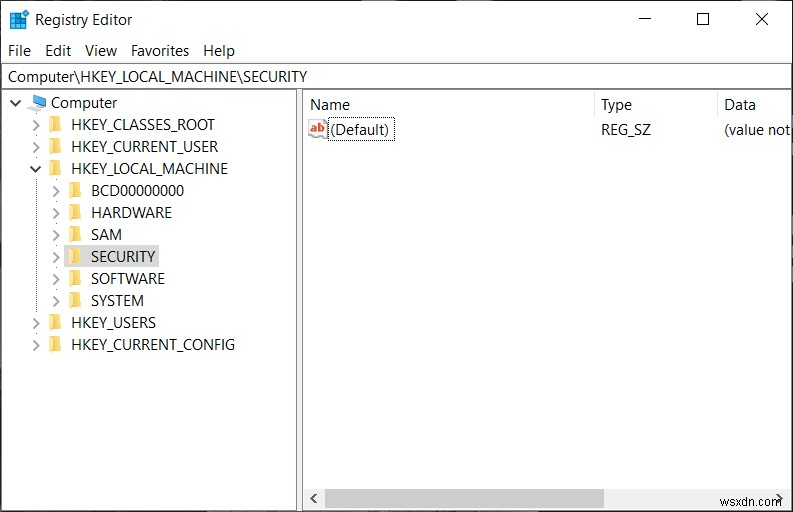Click the BCD00000000 folder icon
The width and height of the screenshot is (793, 512).
coord(75,191)
